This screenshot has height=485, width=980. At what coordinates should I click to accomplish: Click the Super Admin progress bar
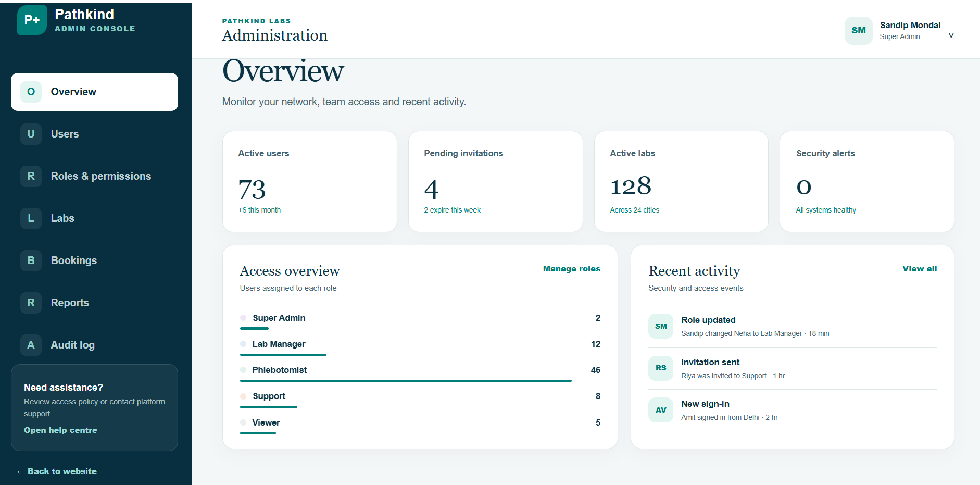pos(254,329)
